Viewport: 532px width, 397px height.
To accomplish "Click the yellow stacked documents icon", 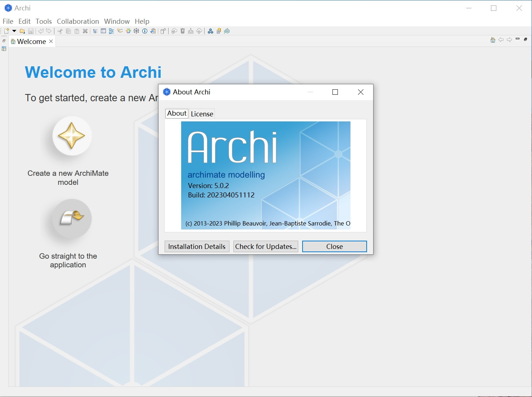I will tap(219, 31).
